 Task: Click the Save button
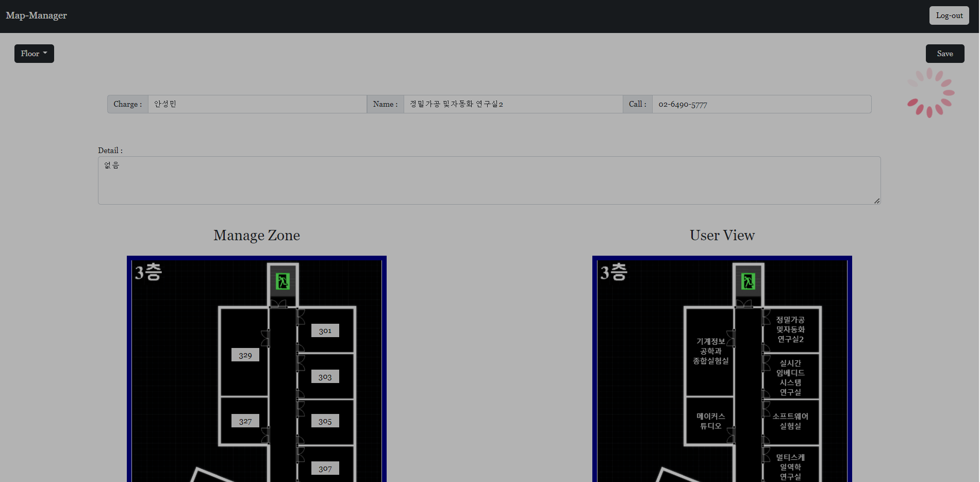point(944,54)
